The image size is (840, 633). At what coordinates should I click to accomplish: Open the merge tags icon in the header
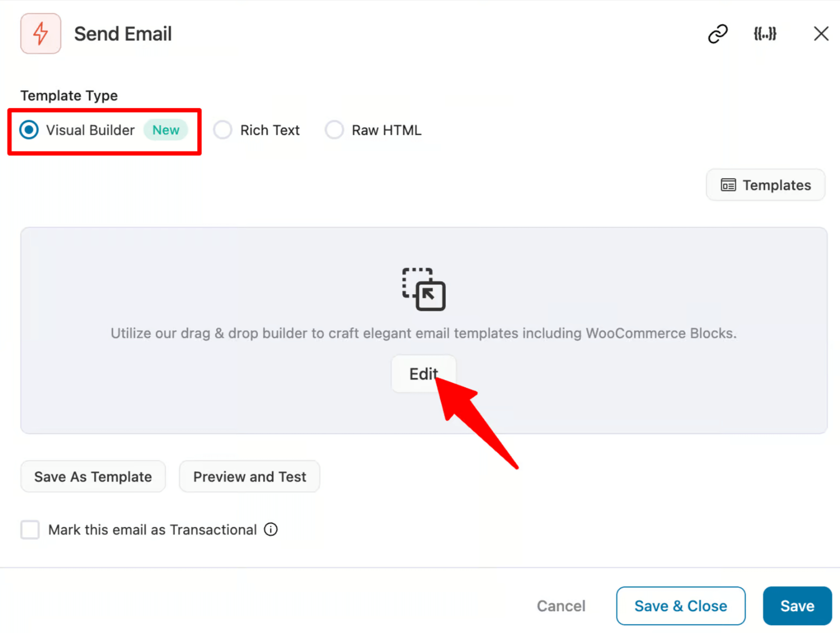[765, 33]
